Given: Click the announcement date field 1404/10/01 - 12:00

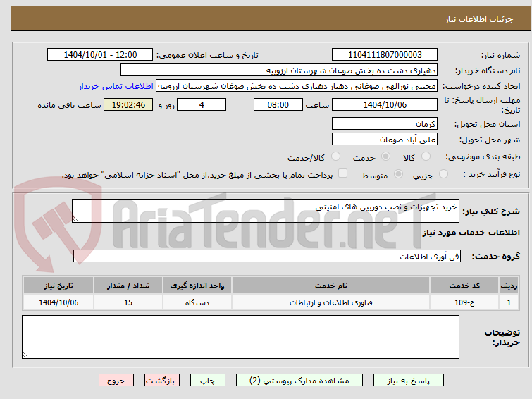Looking at the screenshot, I should pos(100,55).
